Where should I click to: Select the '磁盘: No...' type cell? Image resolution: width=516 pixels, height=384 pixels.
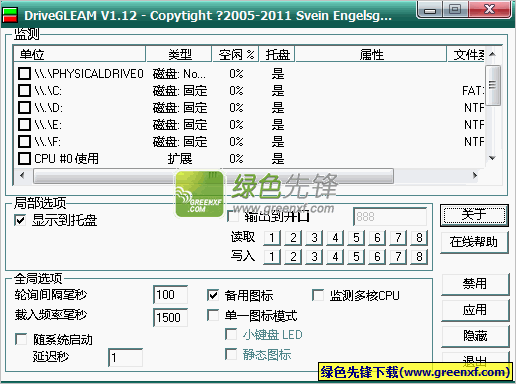(x=179, y=74)
